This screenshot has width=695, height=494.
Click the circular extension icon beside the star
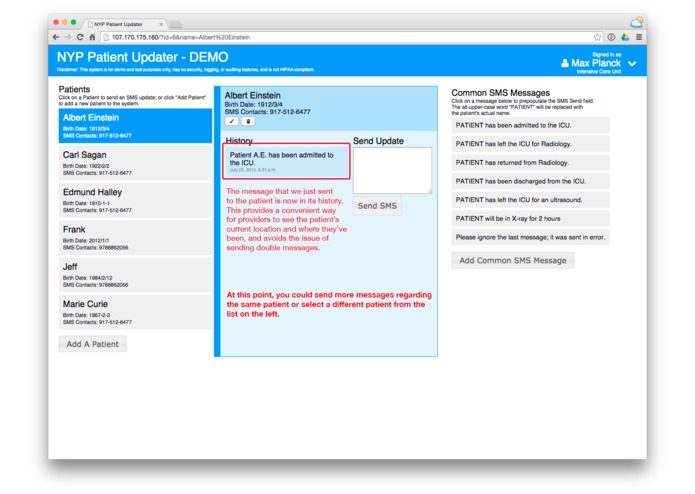click(611, 37)
